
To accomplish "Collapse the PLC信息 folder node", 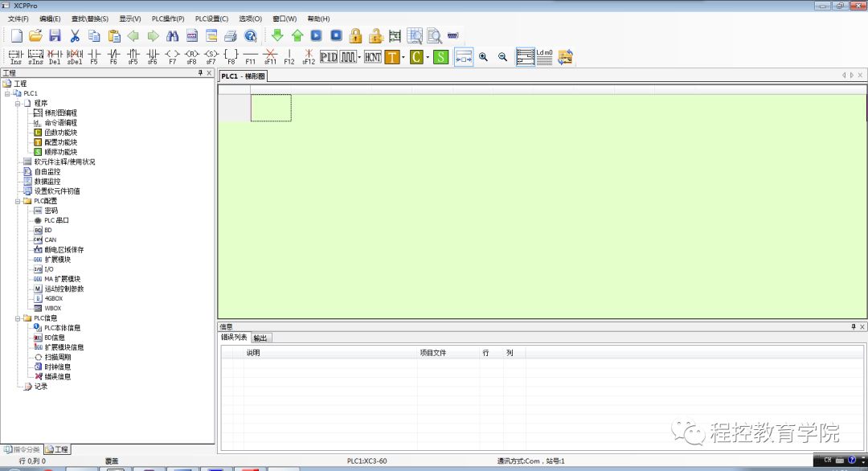I will [18, 318].
